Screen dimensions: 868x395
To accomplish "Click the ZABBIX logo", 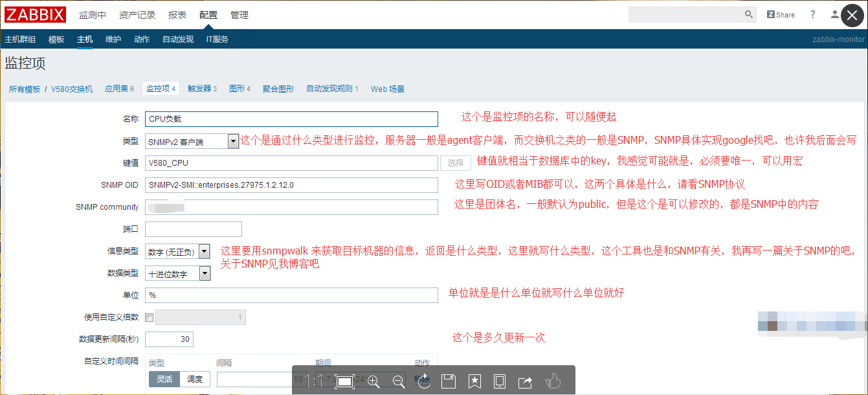I will [x=35, y=14].
